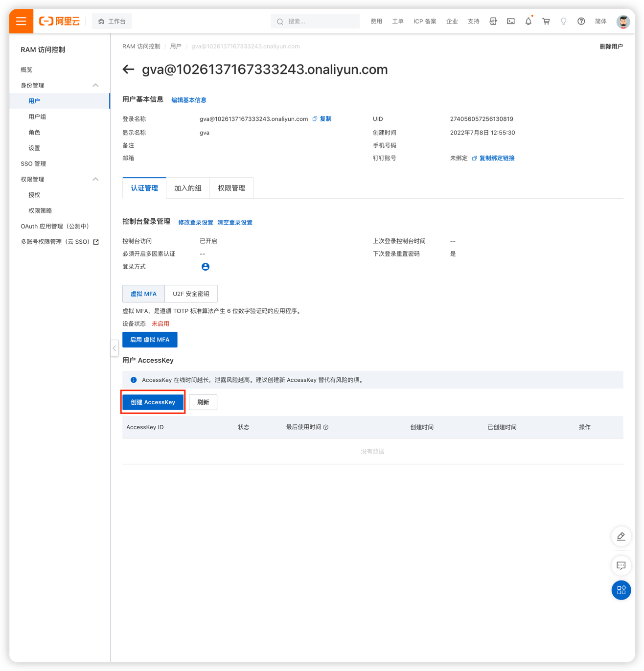Open the Cloud Shell terminal icon
Image resolution: width=644 pixels, height=671 pixels.
coord(510,22)
